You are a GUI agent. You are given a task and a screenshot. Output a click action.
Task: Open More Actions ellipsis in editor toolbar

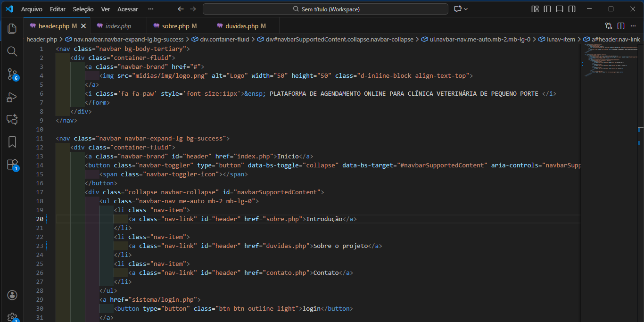coord(634,26)
